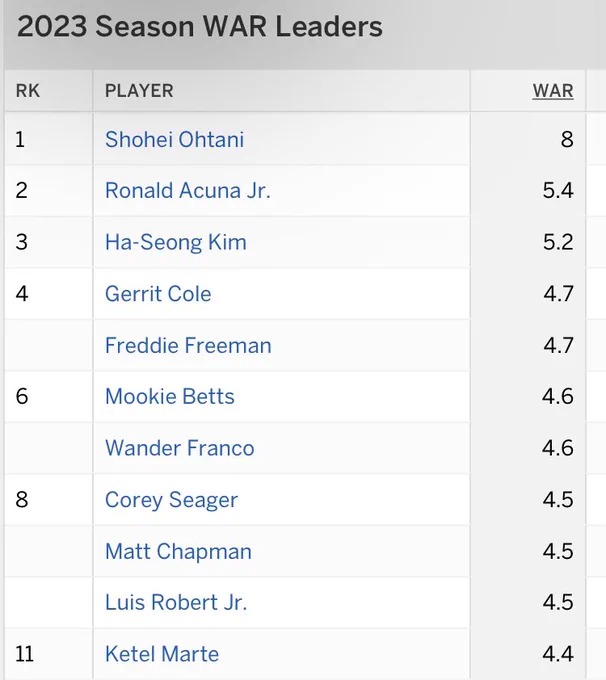Open Wander Franco's player page

click(179, 448)
